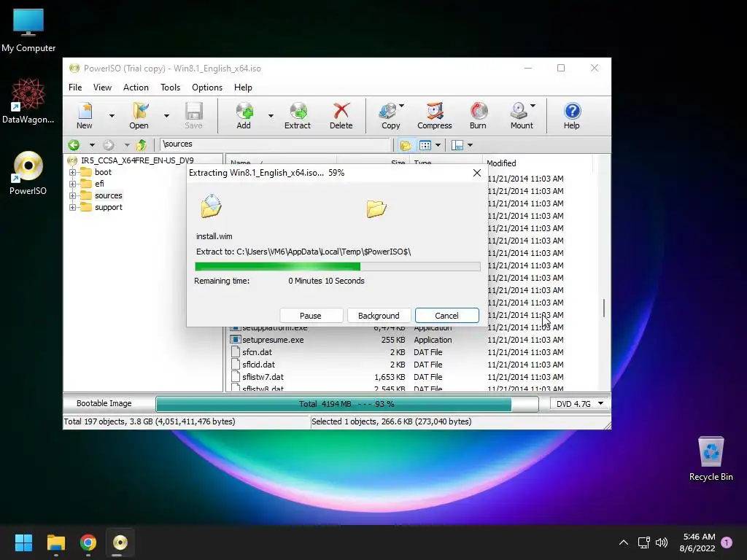The width and height of the screenshot is (747, 560).
Task: Click the grayed Save toolbar icon
Action: coord(193,115)
